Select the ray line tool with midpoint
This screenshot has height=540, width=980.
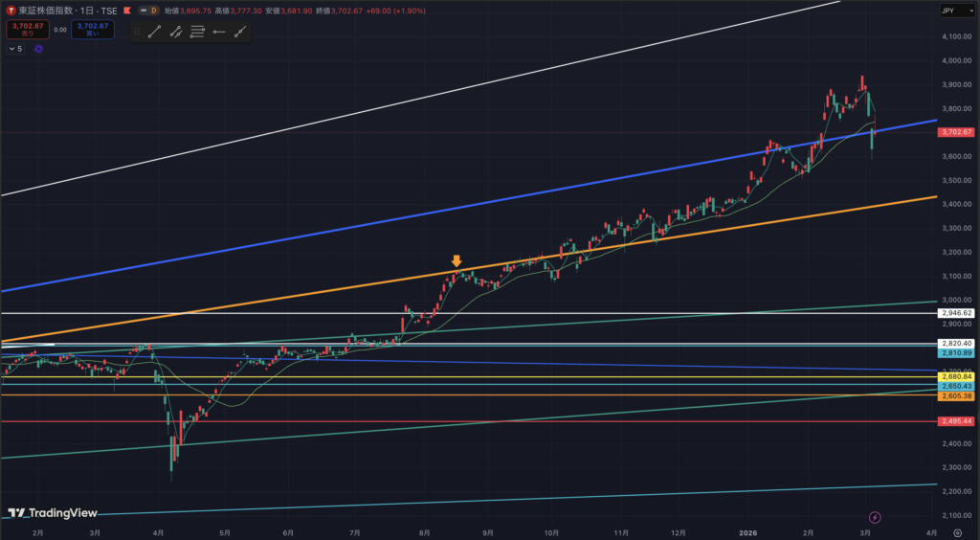tap(175, 32)
